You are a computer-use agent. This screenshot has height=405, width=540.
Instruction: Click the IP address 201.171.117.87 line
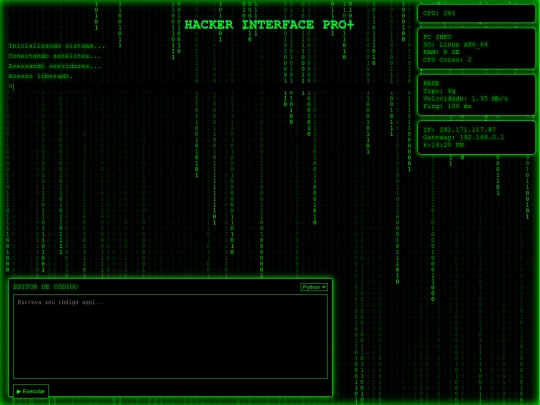point(459,130)
